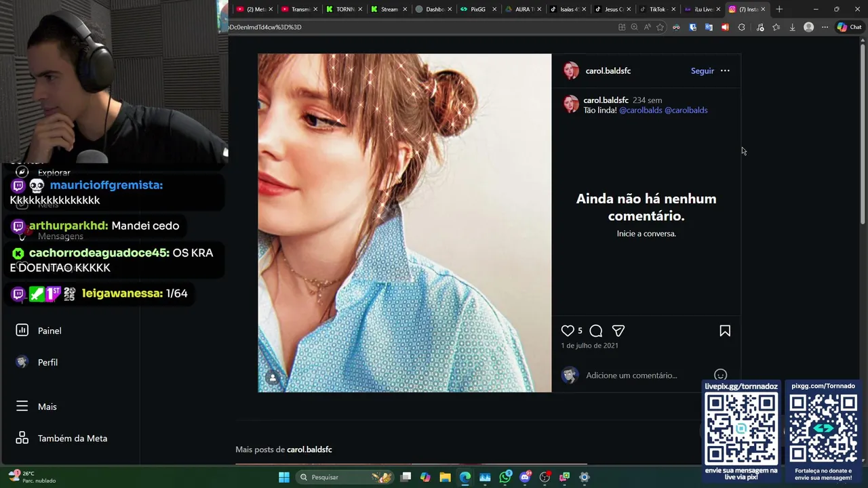Open first @carolbalds mention in caption

(640, 110)
